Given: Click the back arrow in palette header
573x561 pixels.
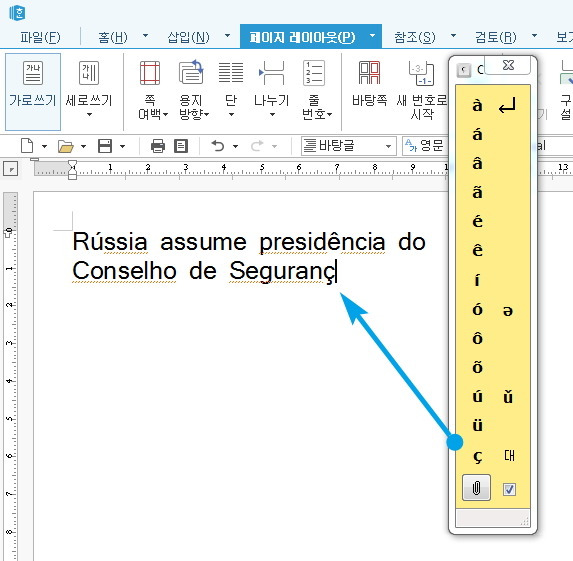Looking at the screenshot, I should tap(464, 70).
